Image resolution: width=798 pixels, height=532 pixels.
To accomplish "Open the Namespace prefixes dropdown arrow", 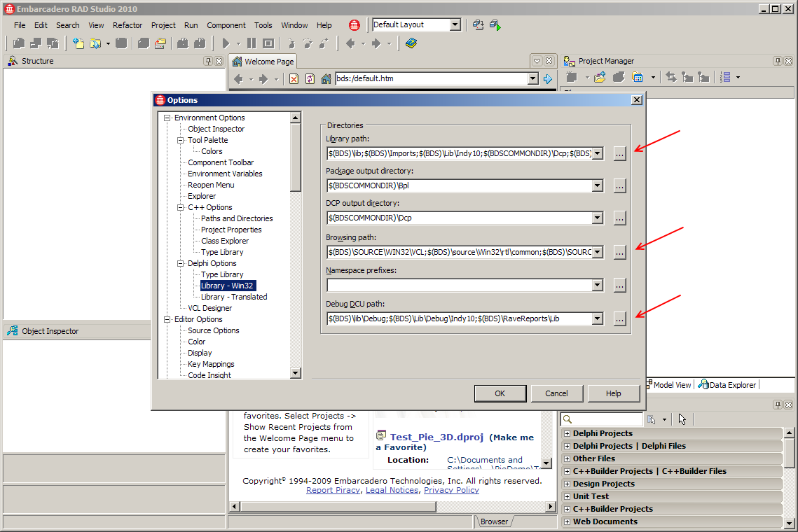I will pos(598,286).
